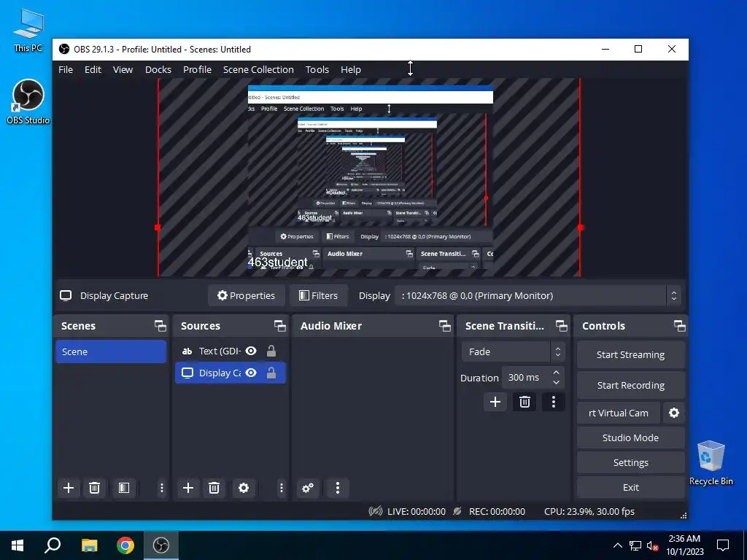Open the Edit menu
This screenshot has width=747, height=560.
point(93,69)
